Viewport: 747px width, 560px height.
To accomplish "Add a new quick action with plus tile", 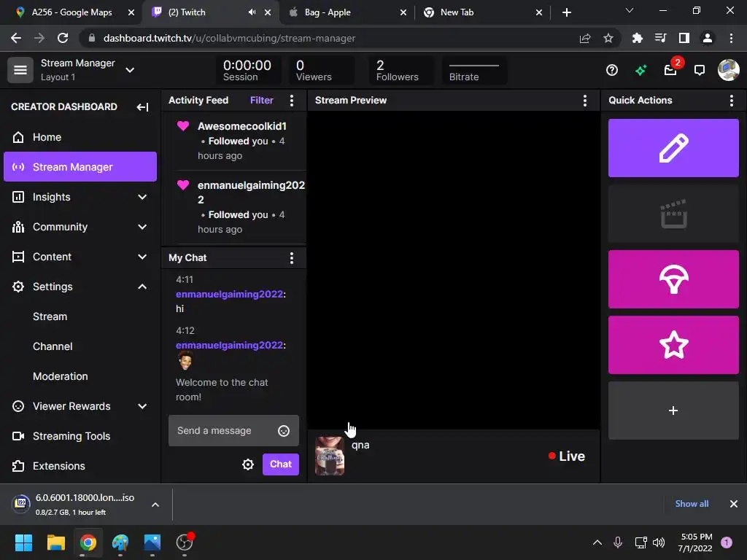I will pyautogui.click(x=673, y=411).
